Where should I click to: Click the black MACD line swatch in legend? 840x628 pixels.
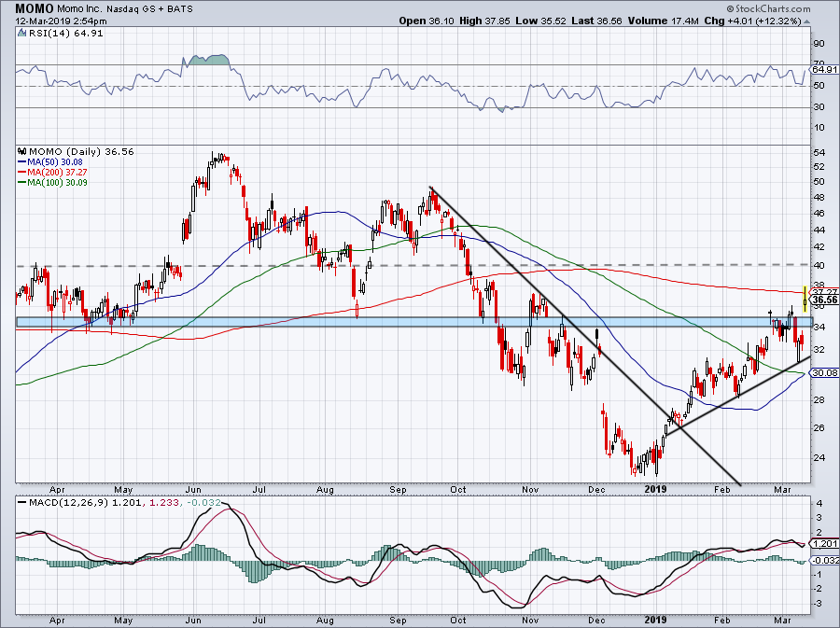point(22,503)
